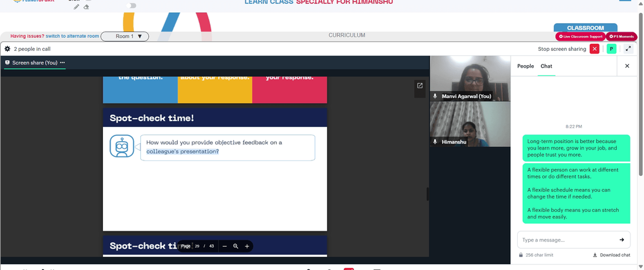The height and width of the screenshot is (270, 644).
Task: Click the red stop screen sharing button
Action: 594,49
